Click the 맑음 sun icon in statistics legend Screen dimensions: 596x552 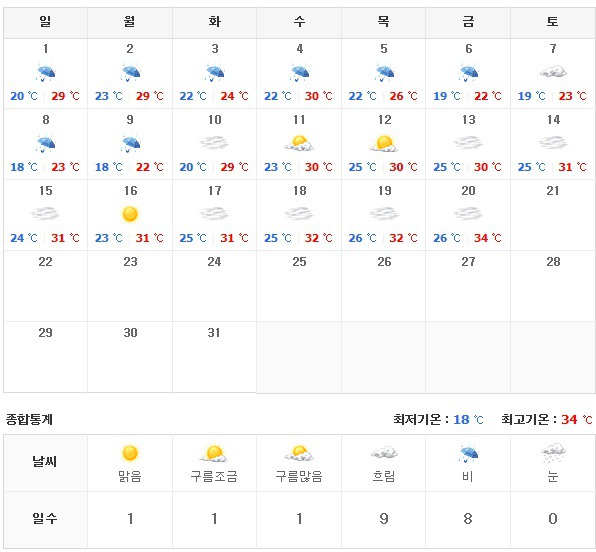(130, 453)
